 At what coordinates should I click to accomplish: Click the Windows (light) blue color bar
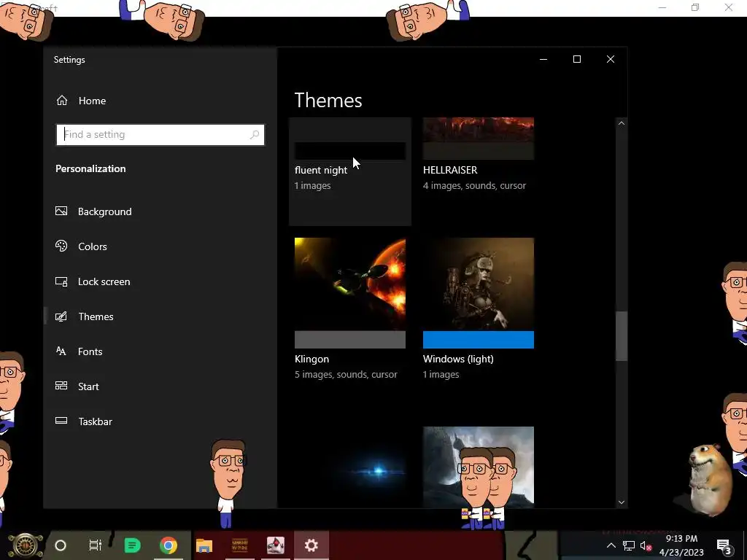tap(479, 340)
